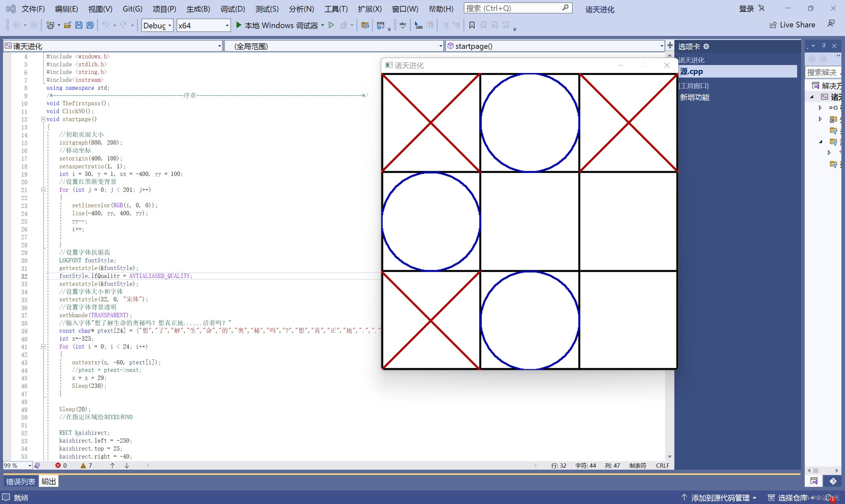Open the 调试(D) menu

point(233,9)
